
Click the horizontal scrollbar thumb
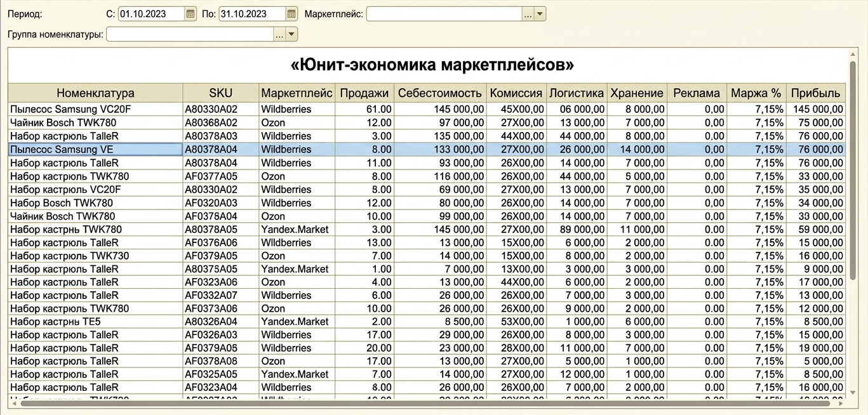tap(425, 403)
